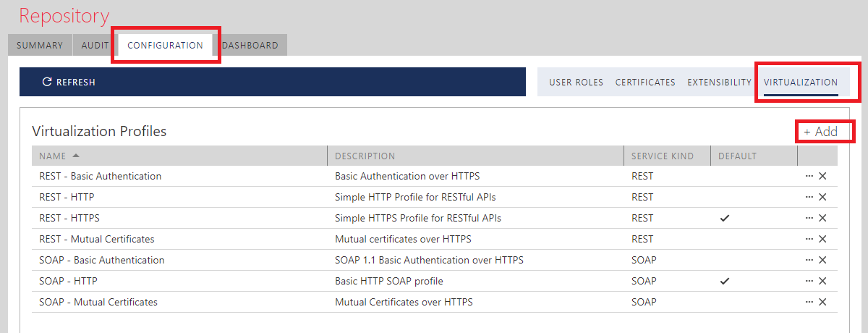Open the User Roles section
868x333 pixels.
click(x=576, y=83)
